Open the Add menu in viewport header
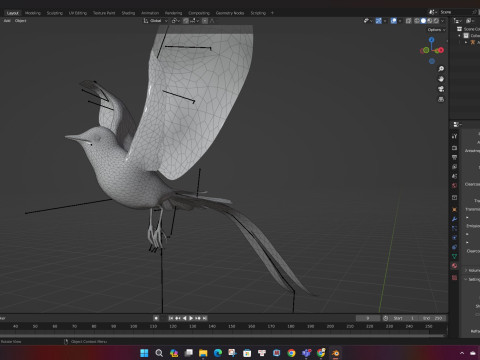 click(x=7, y=21)
